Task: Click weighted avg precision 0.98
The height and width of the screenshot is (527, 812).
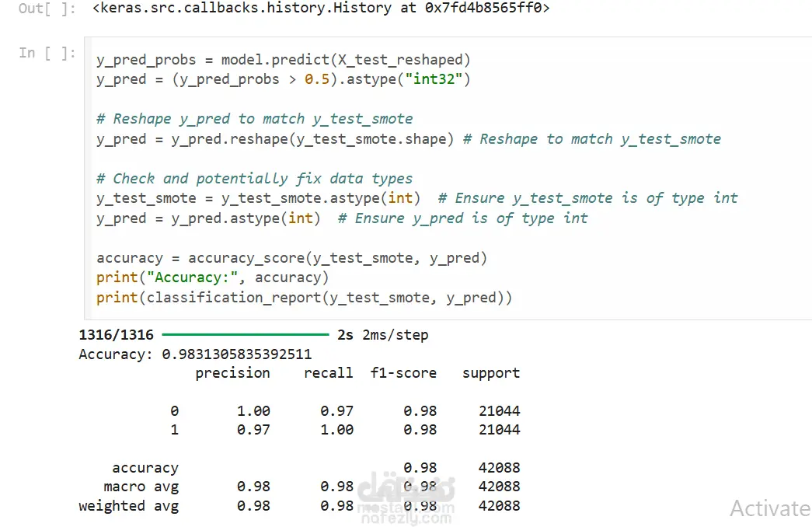Action: click(x=253, y=506)
